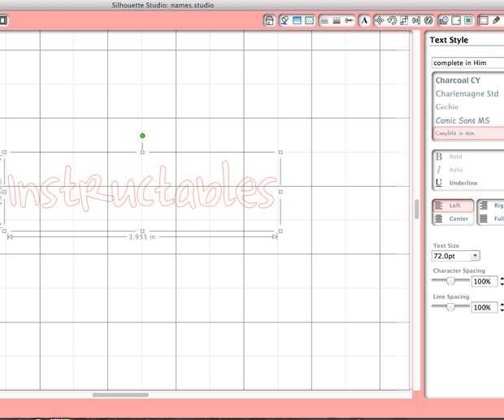The height and width of the screenshot is (420, 504).
Task: Open the Fill Pattern tool
Action: point(309,20)
